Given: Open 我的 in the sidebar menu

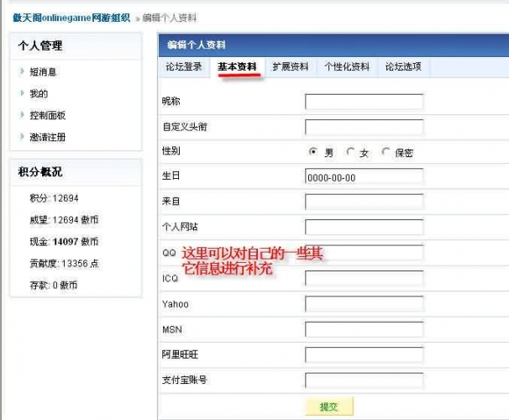Looking at the screenshot, I should (x=39, y=94).
